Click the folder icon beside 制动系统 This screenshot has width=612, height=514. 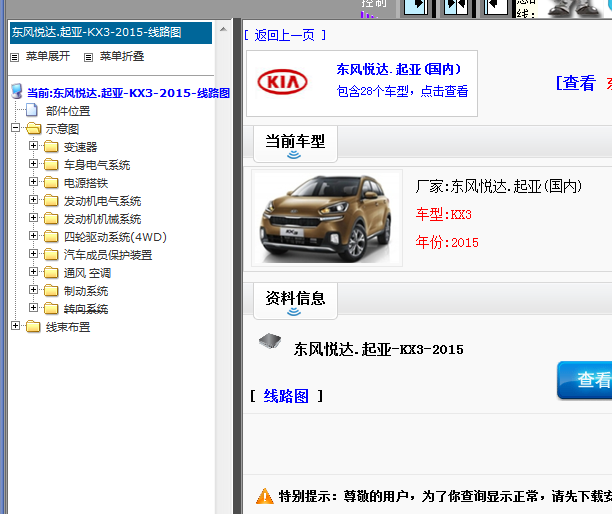[x=51, y=290]
